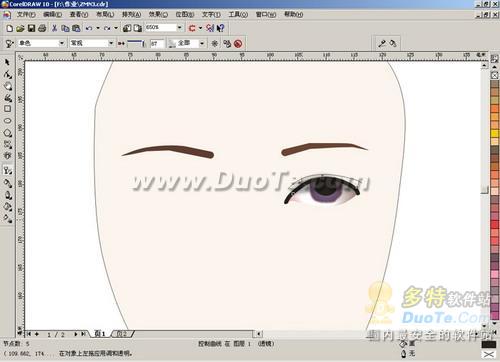This screenshot has width=500, height=362.
Task: Click the Save floppy disk icon
Action: coord(31,28)
